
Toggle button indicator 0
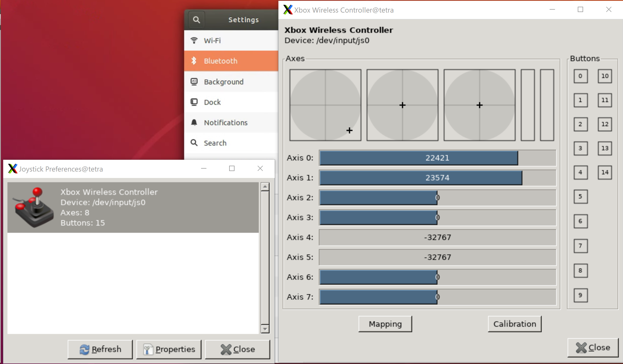pyautogui.click(x=580, y=76)
